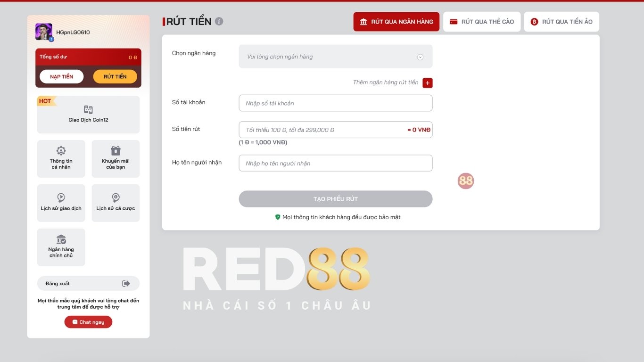Open Giao Dịch Coin12 tile
Image resolution: width=644 pixels, height=362 pixels.
click(88, 115)
